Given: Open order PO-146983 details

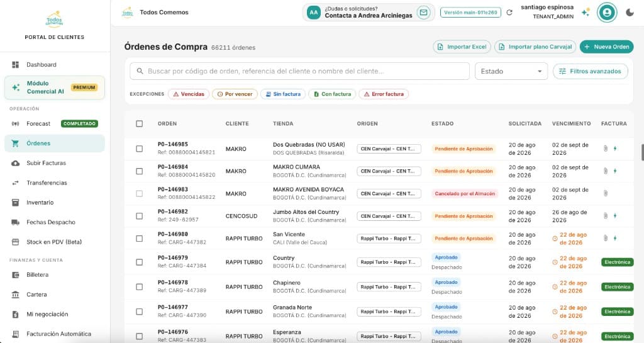Looking at the screenshot, I should click(172, 189).
